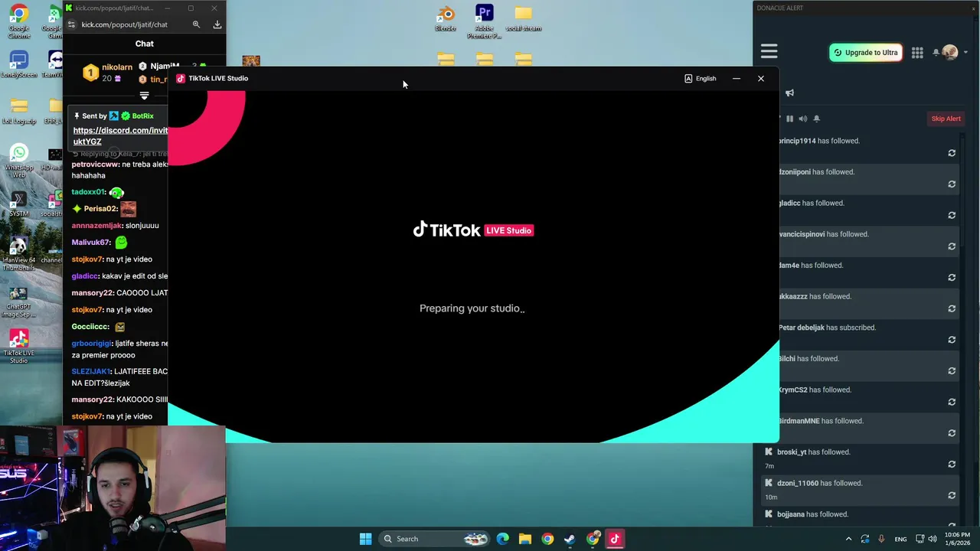This screenshot has height=551, width=980.
Task: Replay the princip1914 follow alert
Action: (x=952, y=153)
